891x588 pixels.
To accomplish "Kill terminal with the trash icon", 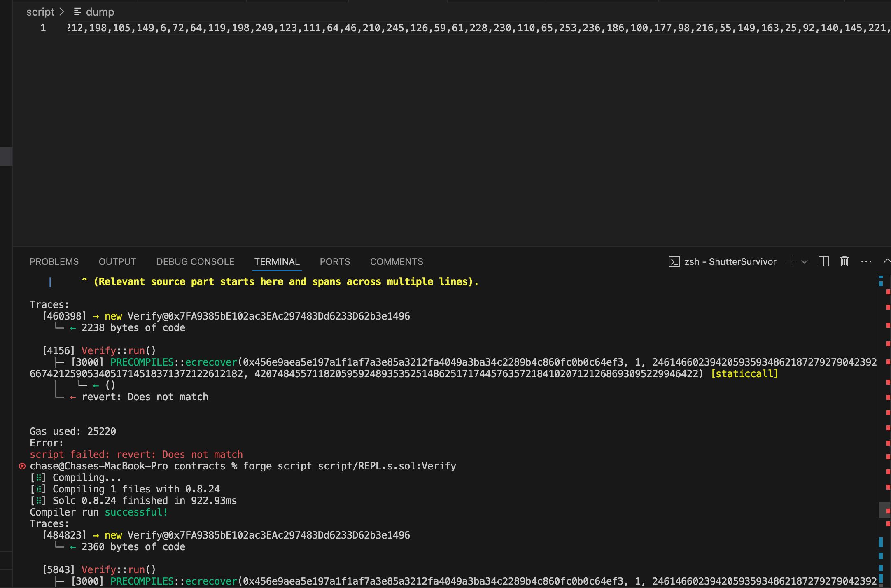I will pyautogui.click(x=844, y=261).
